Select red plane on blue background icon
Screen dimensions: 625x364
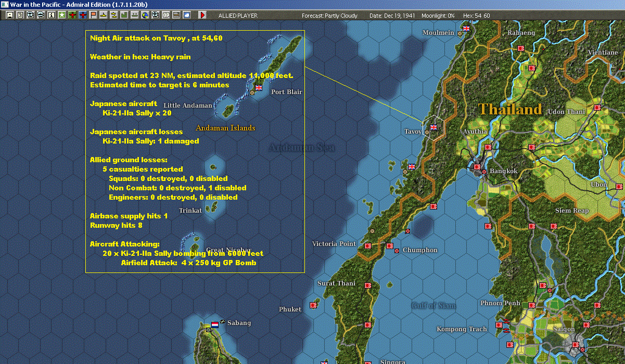click(x=83, y=15)
